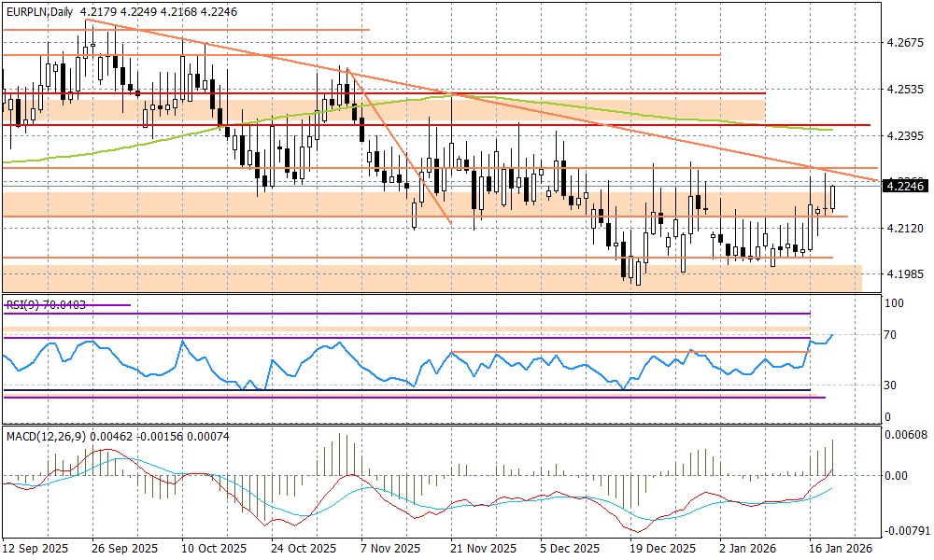Click the 19 Dec 2025 date marker
Viewport: 934px width, 560px height.
pyautogui.click(x=661, y=549)
